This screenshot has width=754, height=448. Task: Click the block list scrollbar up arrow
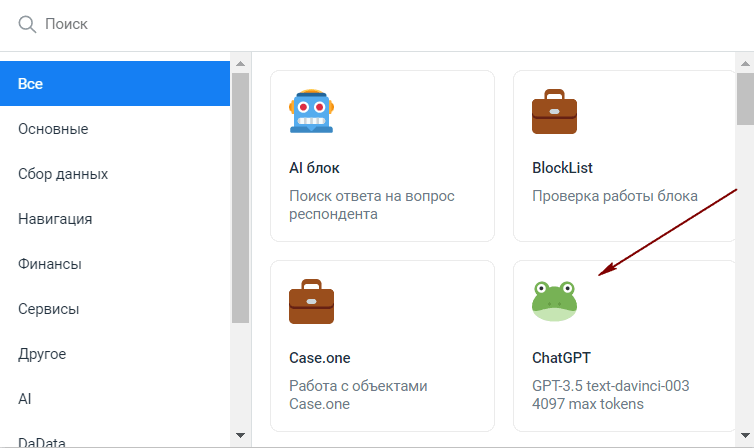745,63
